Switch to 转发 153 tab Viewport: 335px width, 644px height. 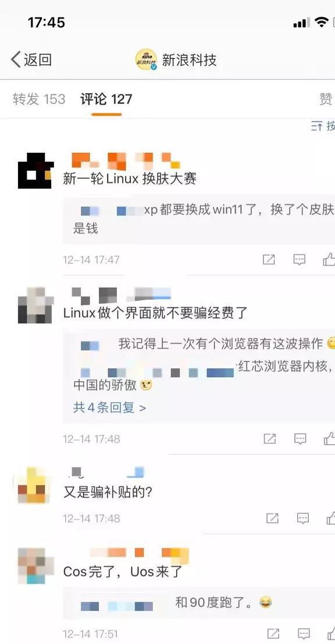[39, 99]
